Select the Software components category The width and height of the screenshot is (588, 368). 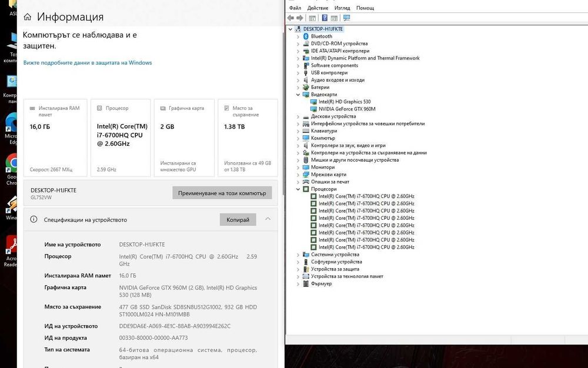click(x=334, y=65)
